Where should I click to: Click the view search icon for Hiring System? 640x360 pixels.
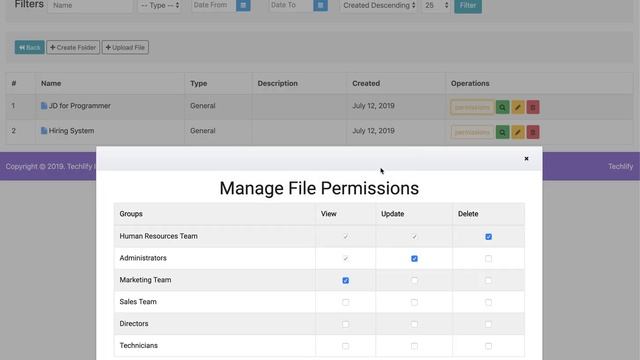click(502, 132)
